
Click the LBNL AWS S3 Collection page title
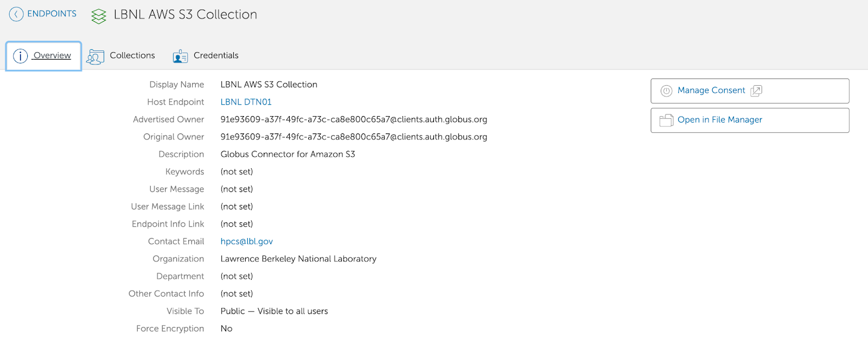pos(185,15)
